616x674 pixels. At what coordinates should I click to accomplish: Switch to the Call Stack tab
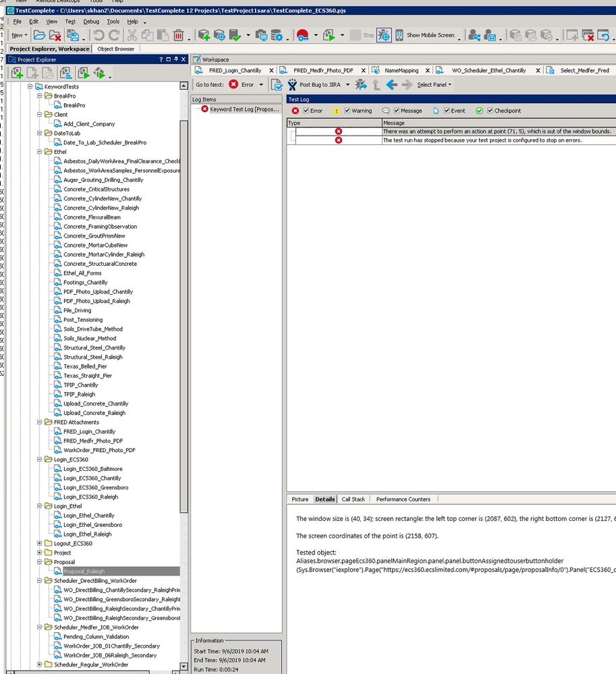[353, 499]
